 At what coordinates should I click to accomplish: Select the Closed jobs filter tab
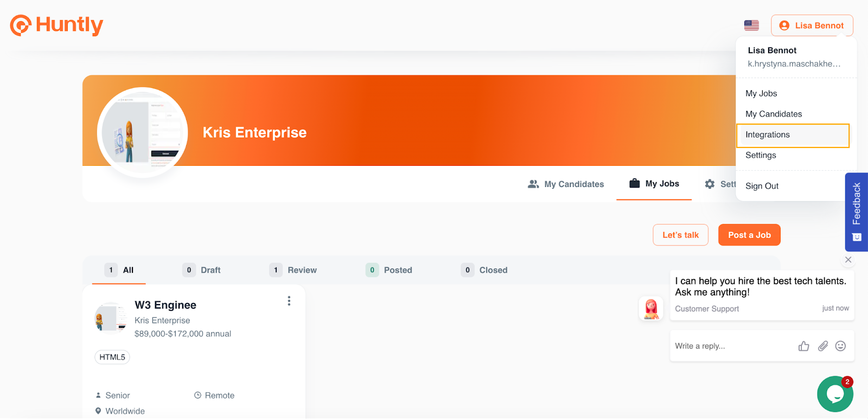(x=484, y=270)
